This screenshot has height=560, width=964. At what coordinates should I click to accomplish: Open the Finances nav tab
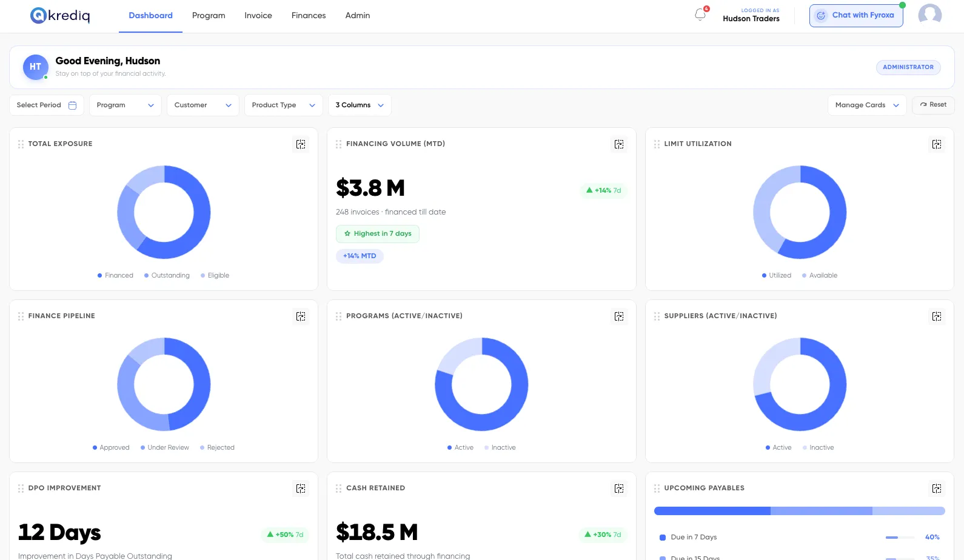pyautogui.click(x=309, y=16)
